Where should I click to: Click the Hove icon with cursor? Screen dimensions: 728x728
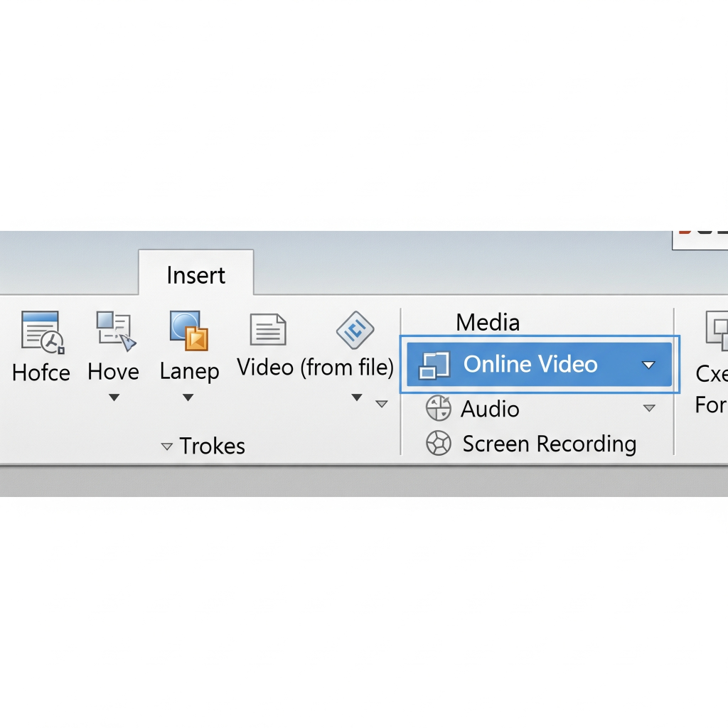click(x=116, y=330)
